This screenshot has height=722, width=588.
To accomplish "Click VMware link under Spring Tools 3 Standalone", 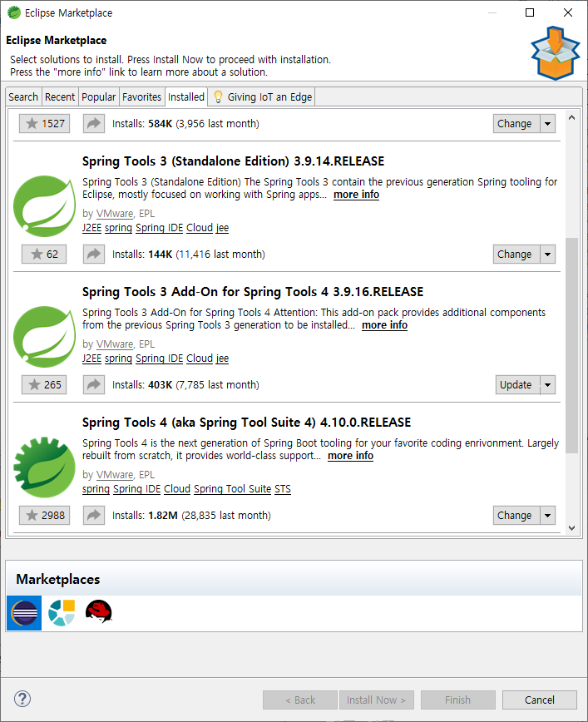I will click(x=115, y=214).
